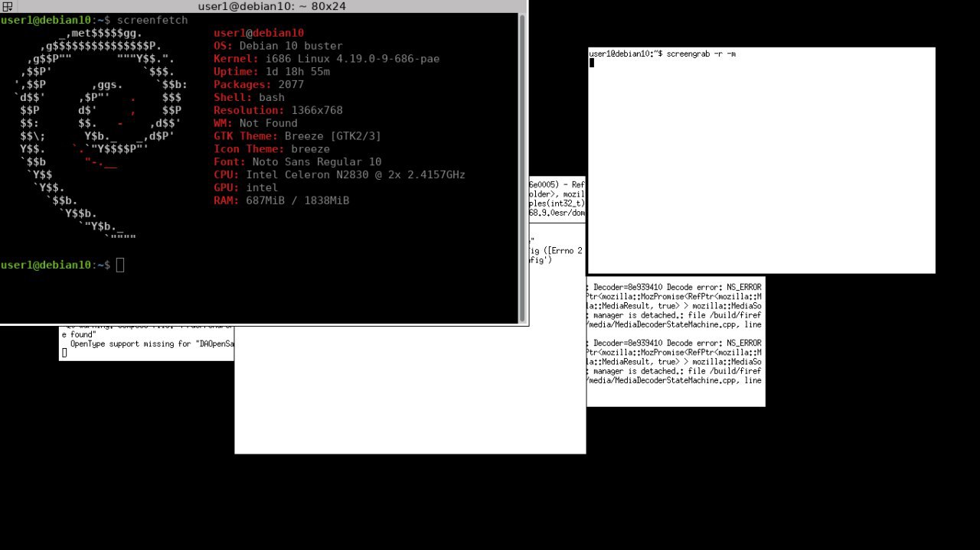980x550 pixels.
Task: Select the 'Icon Theme: breeze' line
Action: (x=272, y=149)
